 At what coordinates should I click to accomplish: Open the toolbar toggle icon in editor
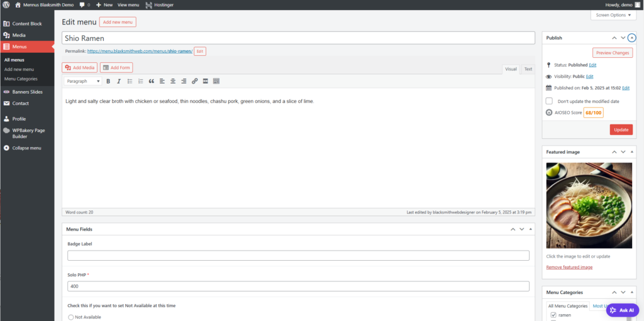pos(216,81)
